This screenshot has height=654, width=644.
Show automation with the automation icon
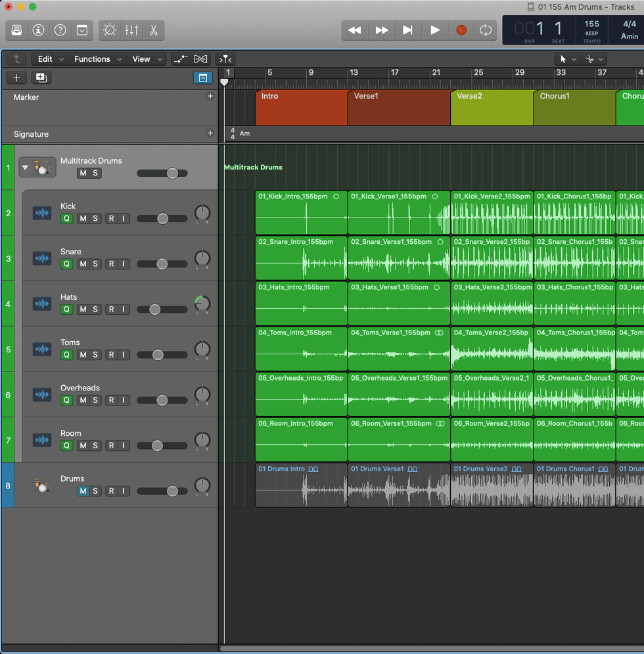click(181, 59)
